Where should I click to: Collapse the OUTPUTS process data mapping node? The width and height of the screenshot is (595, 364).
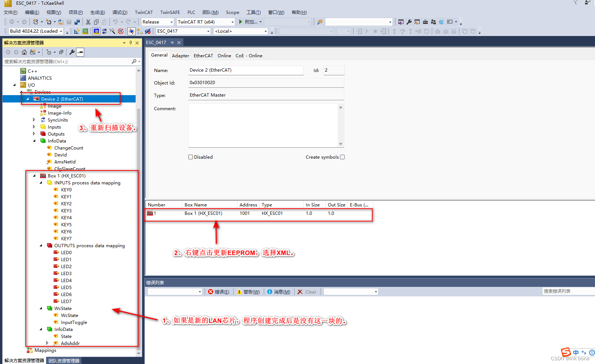pyautogui.click(x=40, y=245)
